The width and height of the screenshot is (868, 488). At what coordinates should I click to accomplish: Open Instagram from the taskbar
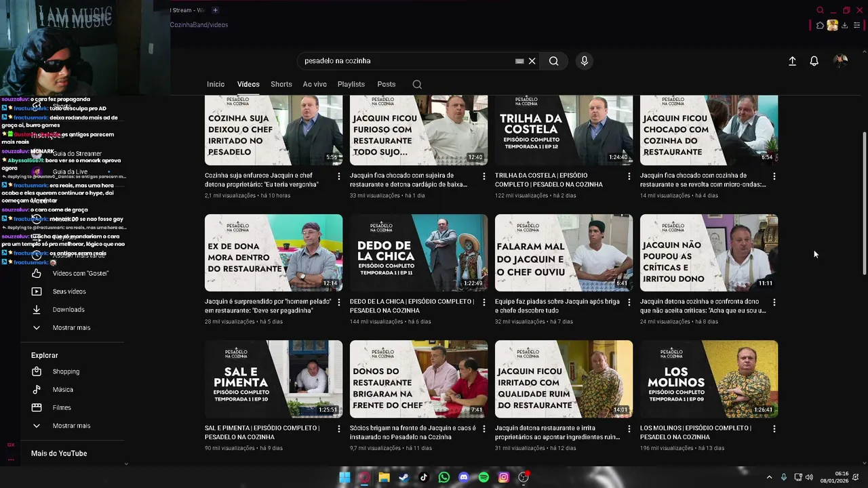click(503, 477)
